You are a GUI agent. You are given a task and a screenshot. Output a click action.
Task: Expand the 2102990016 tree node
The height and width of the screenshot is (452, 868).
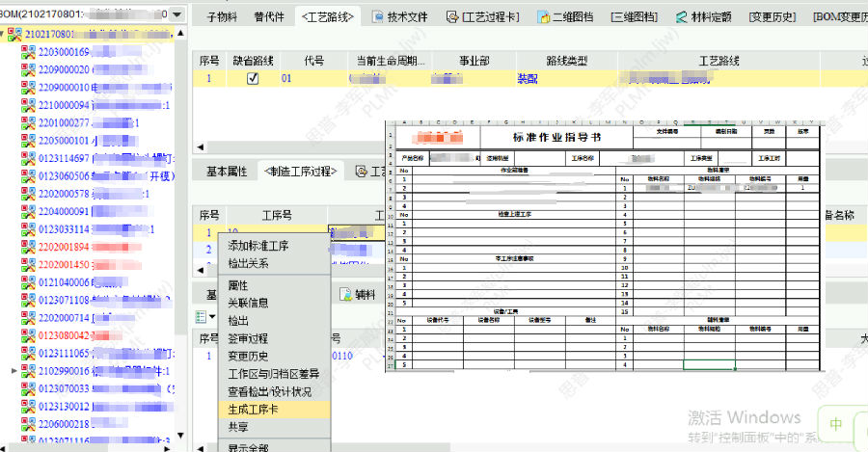(x=14, y=371)
